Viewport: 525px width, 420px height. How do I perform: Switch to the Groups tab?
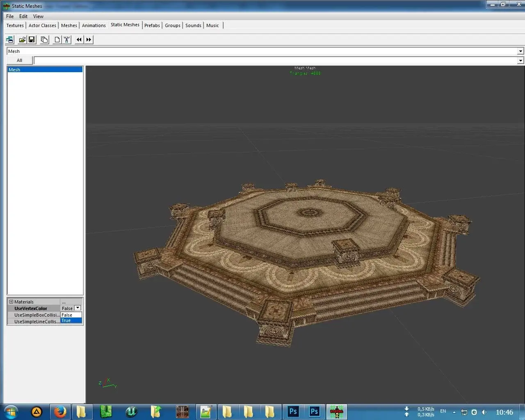[173, 25]
